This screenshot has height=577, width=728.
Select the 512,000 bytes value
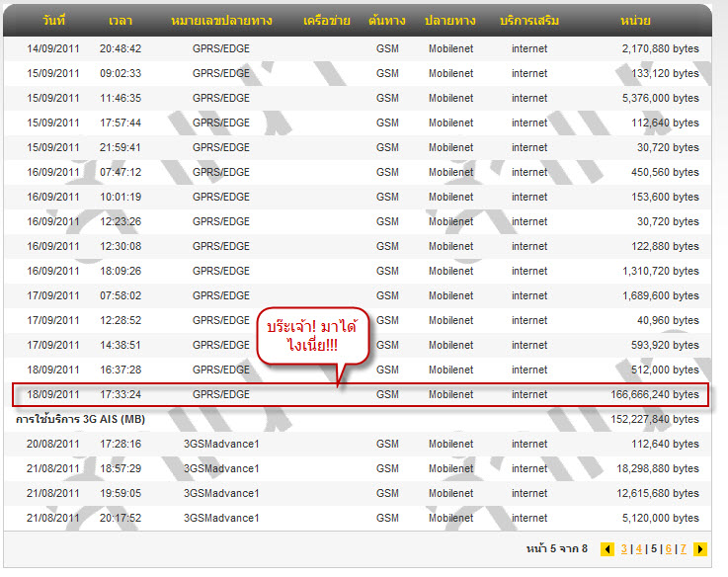(665, 370)
